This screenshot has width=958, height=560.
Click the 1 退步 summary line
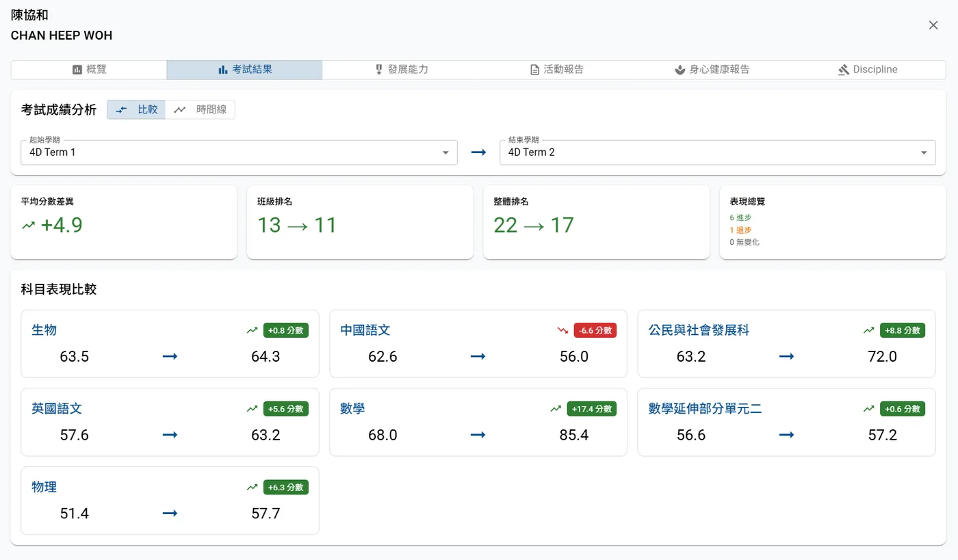[x=740, y=230]
